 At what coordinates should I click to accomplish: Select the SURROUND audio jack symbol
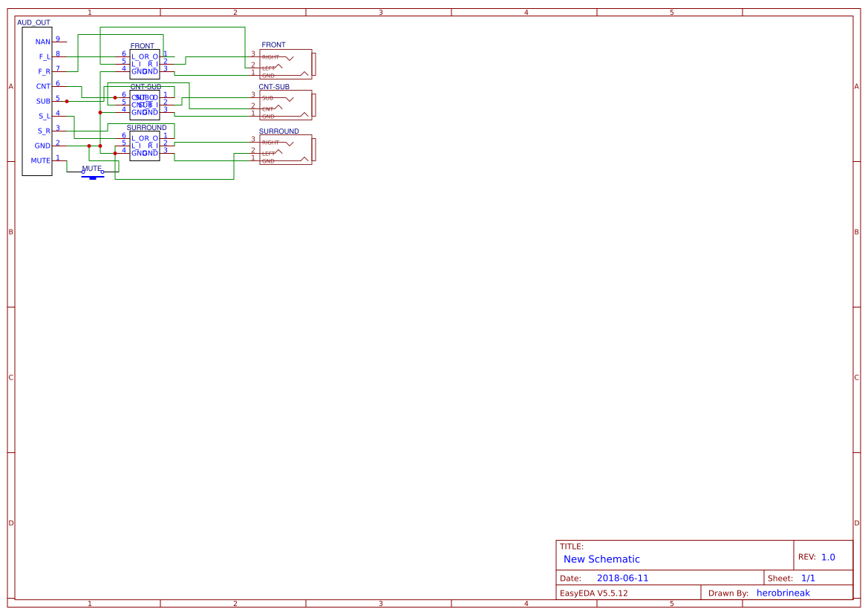pos(287,149)
